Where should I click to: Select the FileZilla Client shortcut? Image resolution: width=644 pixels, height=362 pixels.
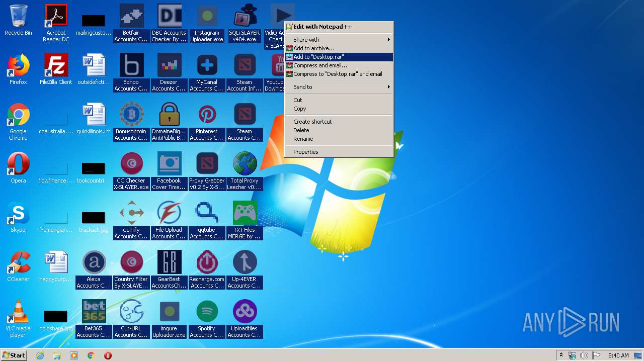click(56, 69)
